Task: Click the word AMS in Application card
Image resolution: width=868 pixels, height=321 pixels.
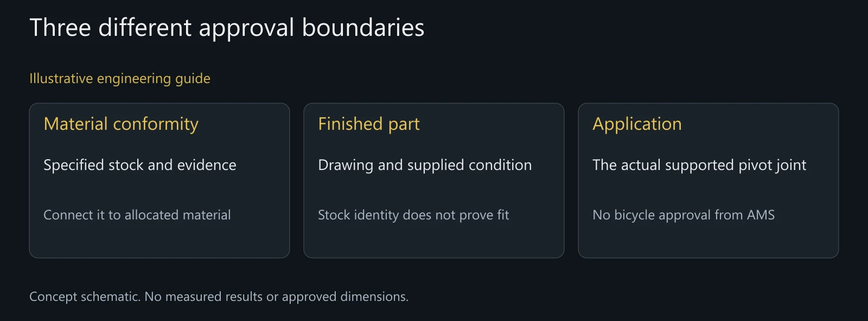Action: [761, 215]
